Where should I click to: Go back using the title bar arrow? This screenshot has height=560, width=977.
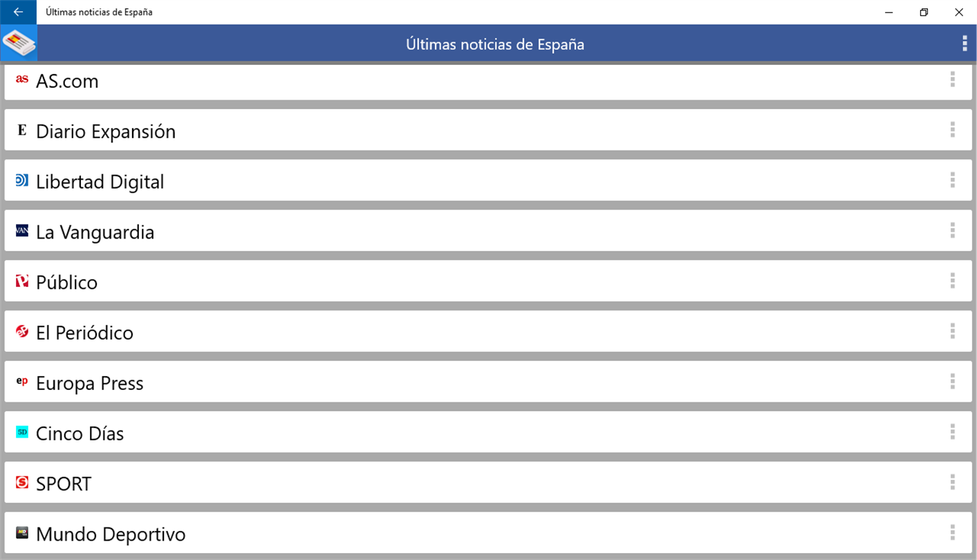[x=18, y=12]
